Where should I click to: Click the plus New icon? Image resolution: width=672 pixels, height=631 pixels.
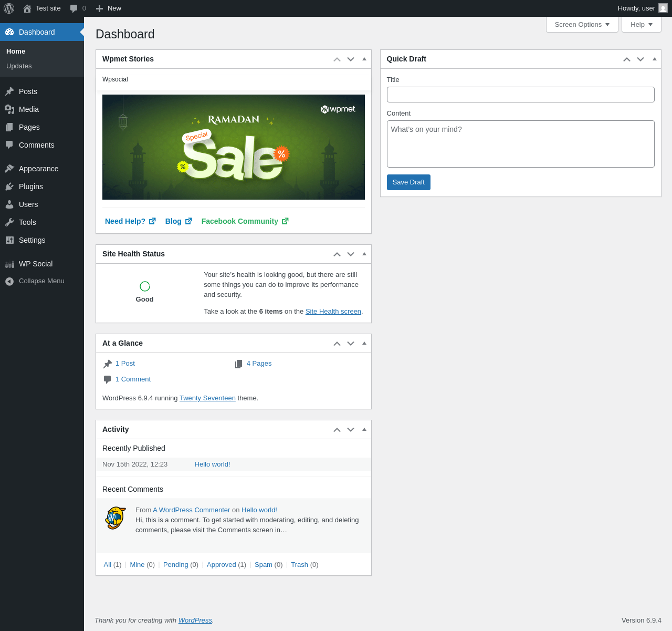99,8
